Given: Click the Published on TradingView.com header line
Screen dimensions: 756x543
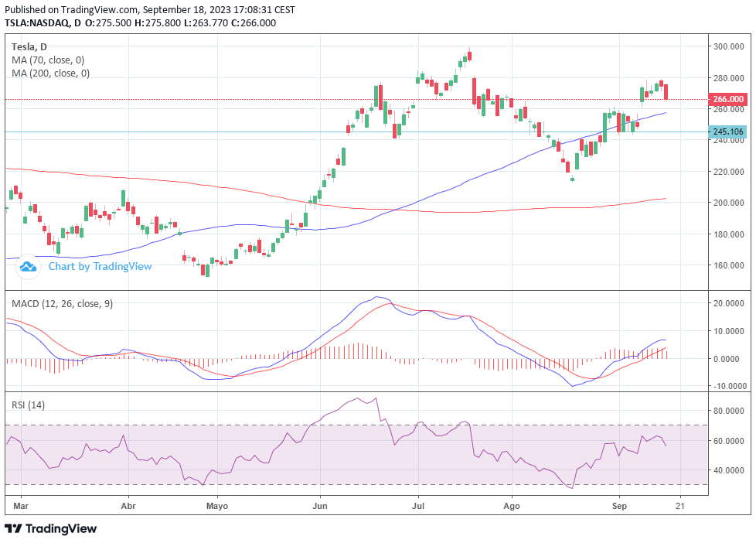Looking at the screenshot, I should [x=150, y=9].
